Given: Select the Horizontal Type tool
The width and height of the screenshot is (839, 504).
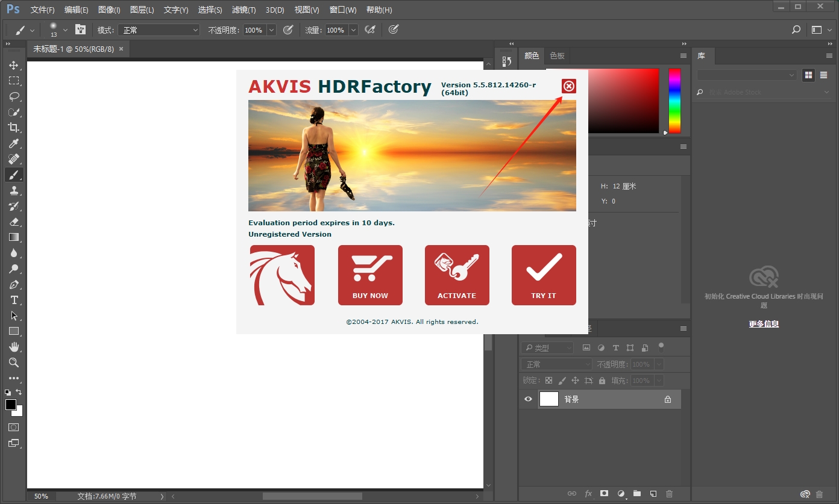Looking at the screenshot, I should click(x=14, y=300).
